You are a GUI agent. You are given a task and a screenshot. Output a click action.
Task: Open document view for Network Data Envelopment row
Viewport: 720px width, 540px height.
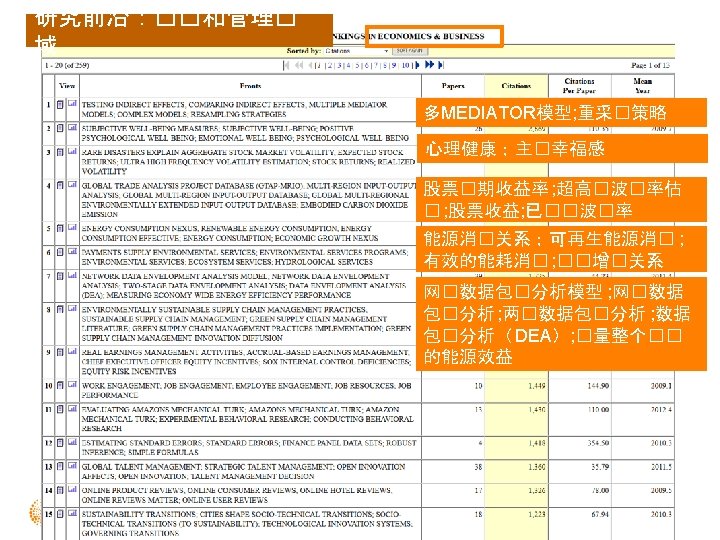(60, 276)
